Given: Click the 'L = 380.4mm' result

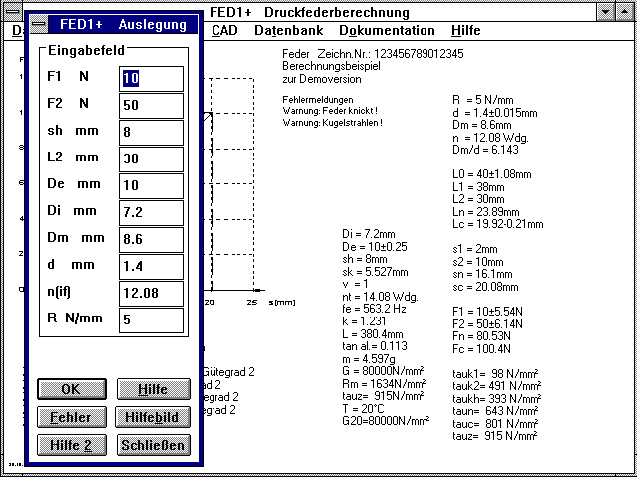Looking at the screenshot, I should point(373,334).
